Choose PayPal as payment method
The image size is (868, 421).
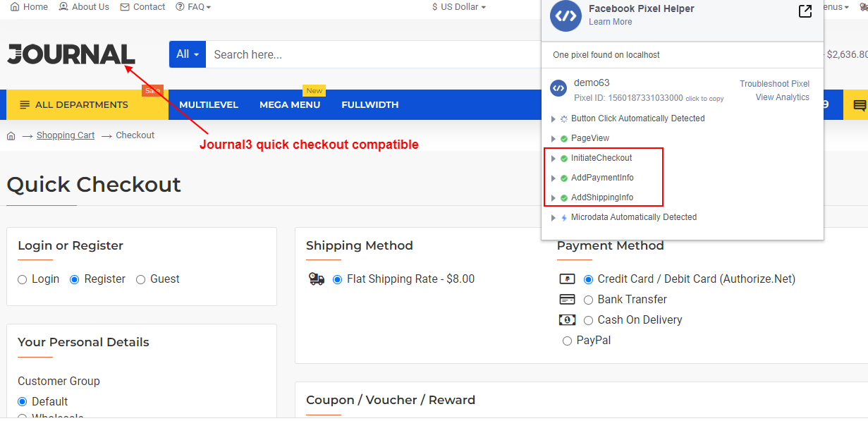[x=567, y=341]
